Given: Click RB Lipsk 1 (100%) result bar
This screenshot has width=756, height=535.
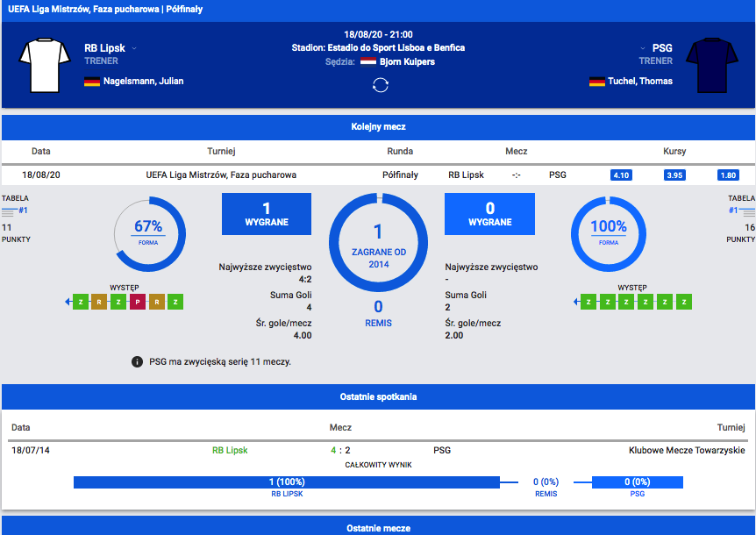Looking at the screenshot, I should point(286,482).
